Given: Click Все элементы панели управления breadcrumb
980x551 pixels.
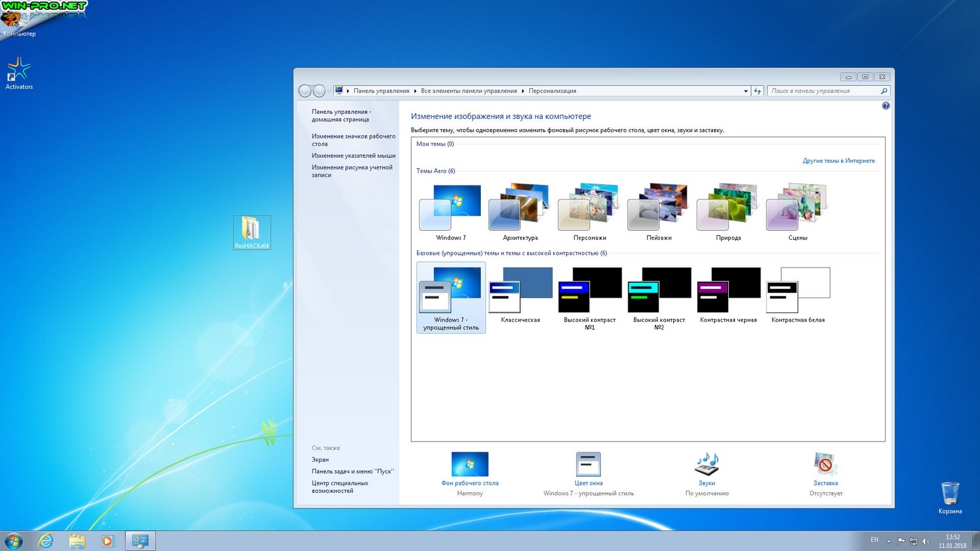Looking at the screenshot, I should pyautogui.click(x=469, y=91).
